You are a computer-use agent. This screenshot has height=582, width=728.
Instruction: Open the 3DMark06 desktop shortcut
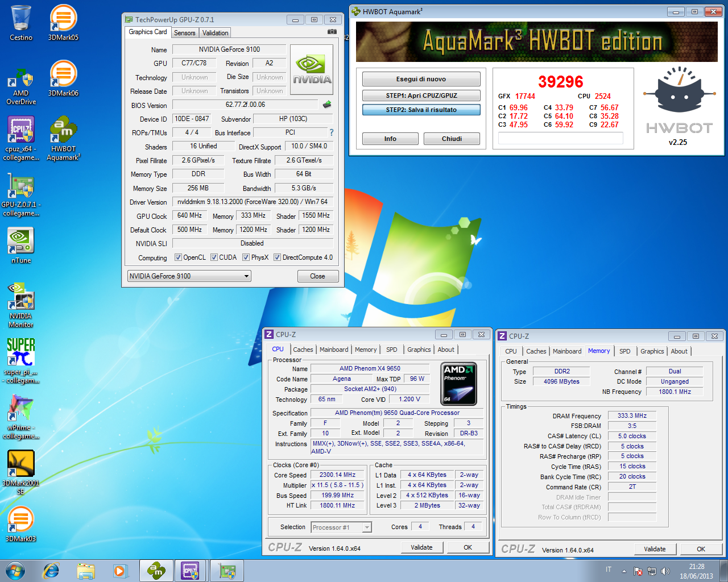click(x=63, y=78)
